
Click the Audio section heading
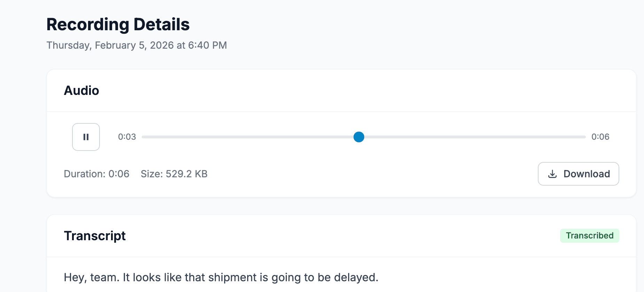point(81,91)
